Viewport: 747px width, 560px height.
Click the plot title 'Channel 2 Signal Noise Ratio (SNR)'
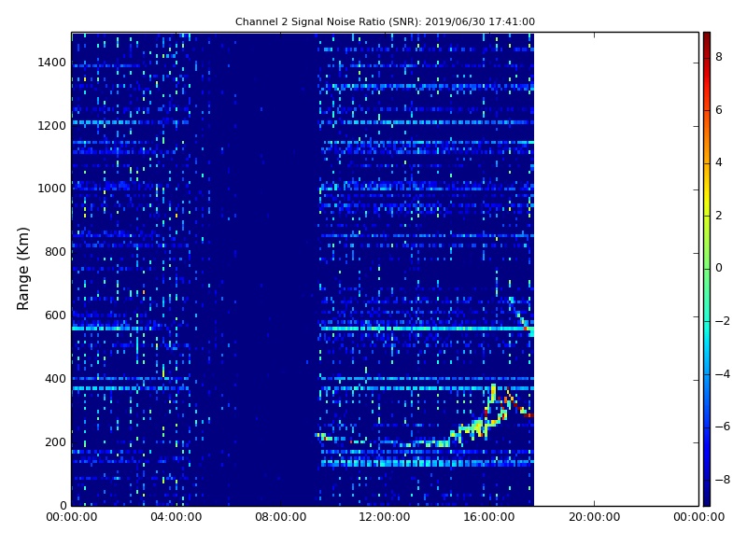(385, 21)
